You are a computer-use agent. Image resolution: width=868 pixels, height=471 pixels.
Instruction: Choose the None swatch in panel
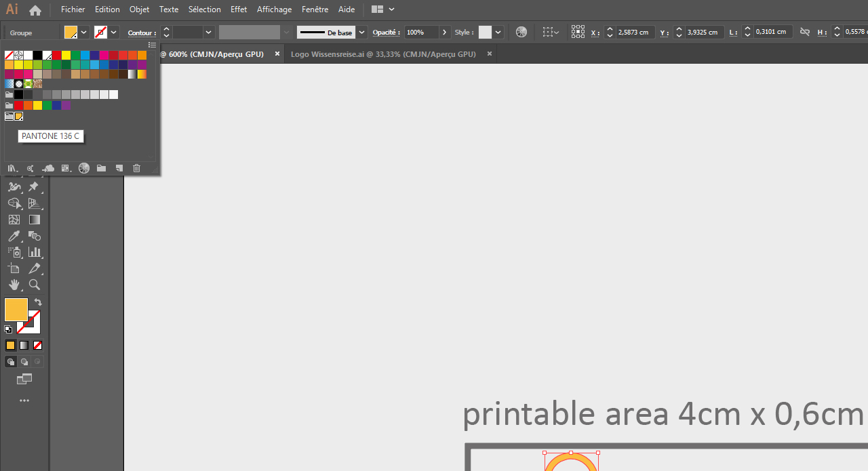9,56
